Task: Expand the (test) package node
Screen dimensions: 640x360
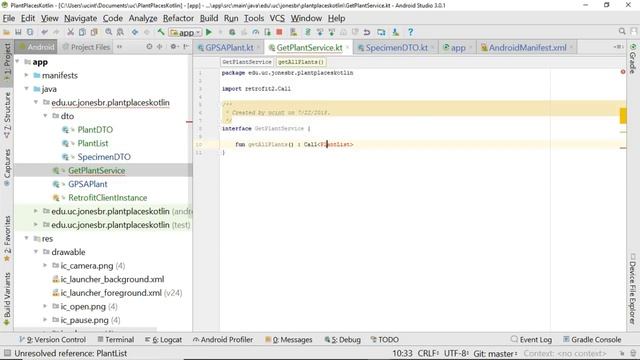Action: click(x=36, y=224)
